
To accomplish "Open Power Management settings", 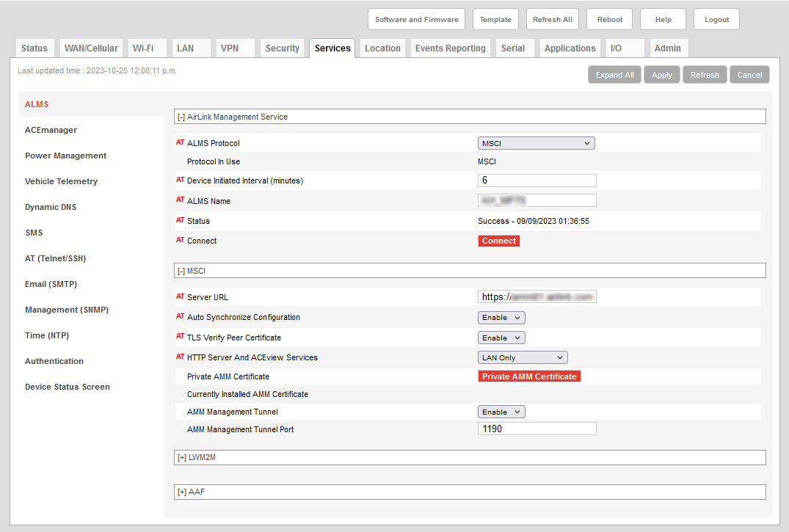I will click(x=65, y=156).
